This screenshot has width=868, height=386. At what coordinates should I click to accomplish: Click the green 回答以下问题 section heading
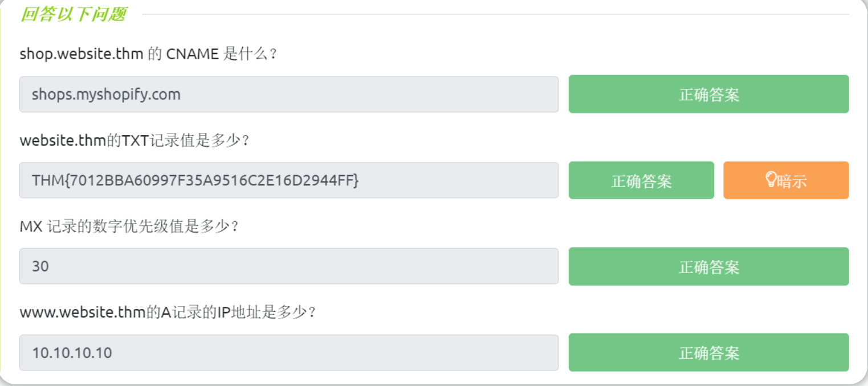click(x=73, y=14)
